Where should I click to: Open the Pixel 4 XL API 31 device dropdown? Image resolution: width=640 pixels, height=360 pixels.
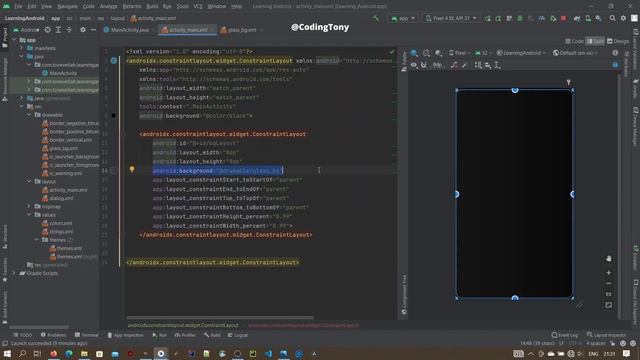click(x=451, y=18)
